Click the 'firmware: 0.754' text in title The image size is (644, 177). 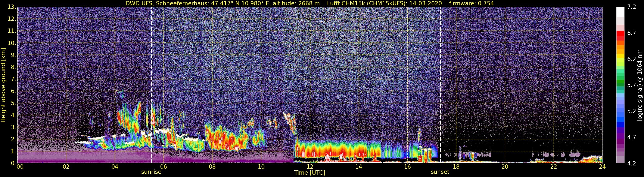pyautogui.click(x=471, y=3)
